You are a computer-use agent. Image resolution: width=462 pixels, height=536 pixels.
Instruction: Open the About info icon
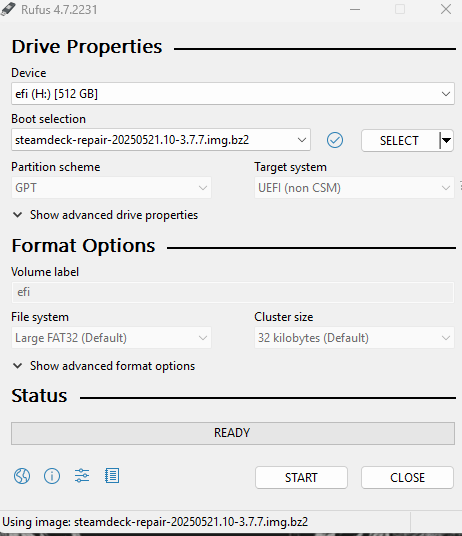point(52,476)
